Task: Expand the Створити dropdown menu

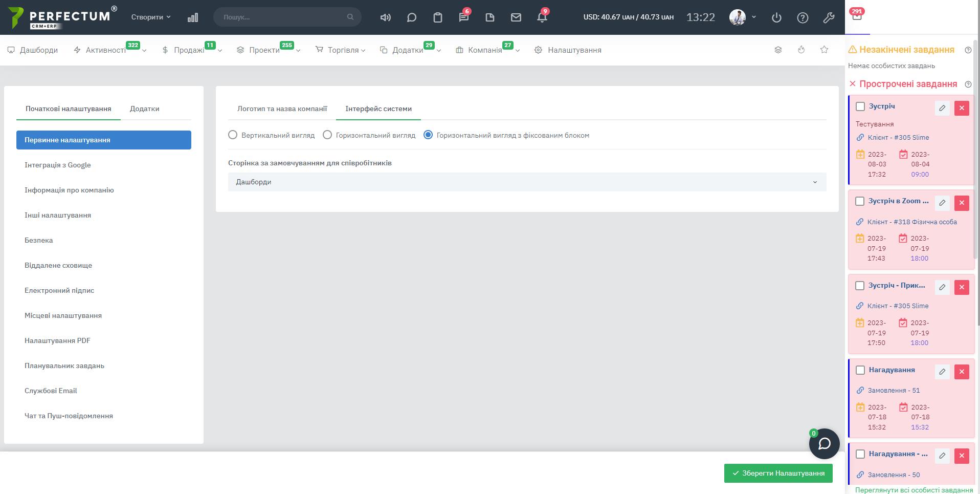Action: (151, 17)
